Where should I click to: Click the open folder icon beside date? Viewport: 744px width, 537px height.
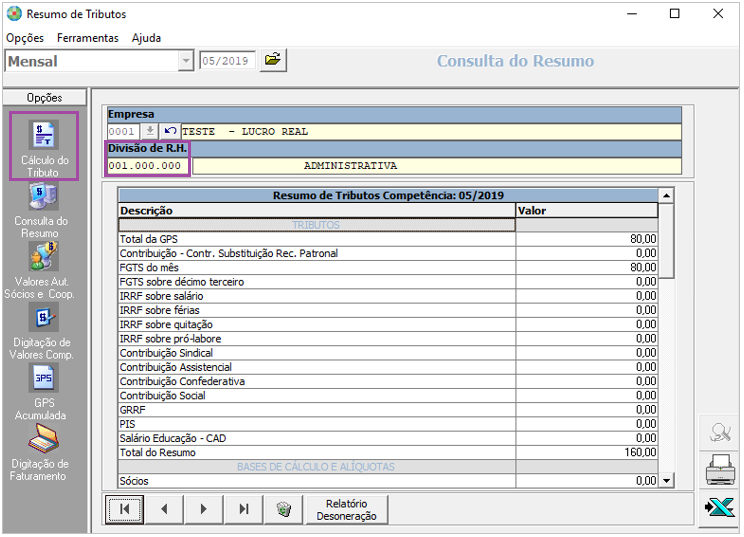click(273, 60)
